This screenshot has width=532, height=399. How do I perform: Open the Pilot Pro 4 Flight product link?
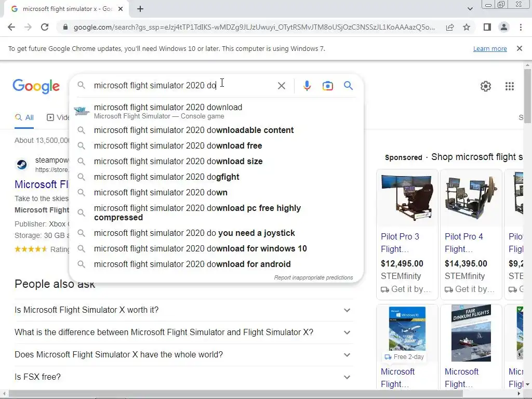click(464, 243)
